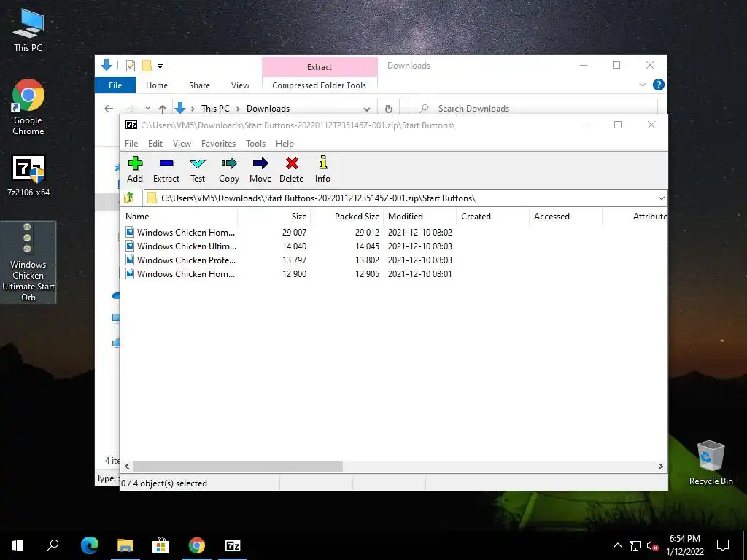Viewport: 747px width, 560px height.
Task: Open Info from the 7-Zip toolbar
Action: tap(322, 169)
